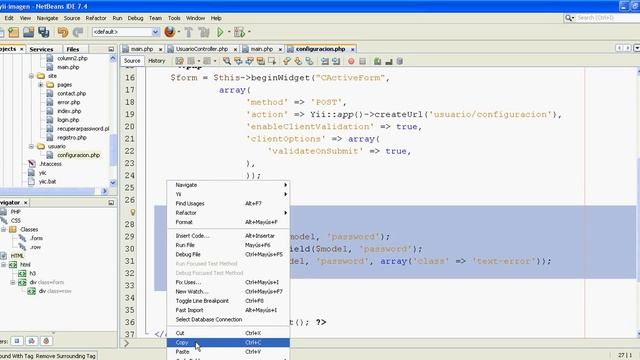Switch to the Files panel tab
This screenshot has width=640, height=360.
73,49
